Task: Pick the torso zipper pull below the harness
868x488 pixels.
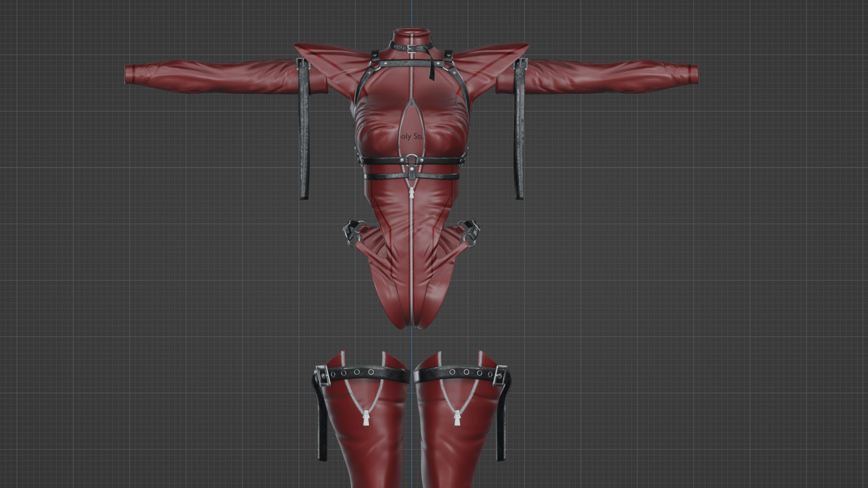Action: [x=411, y=193]
